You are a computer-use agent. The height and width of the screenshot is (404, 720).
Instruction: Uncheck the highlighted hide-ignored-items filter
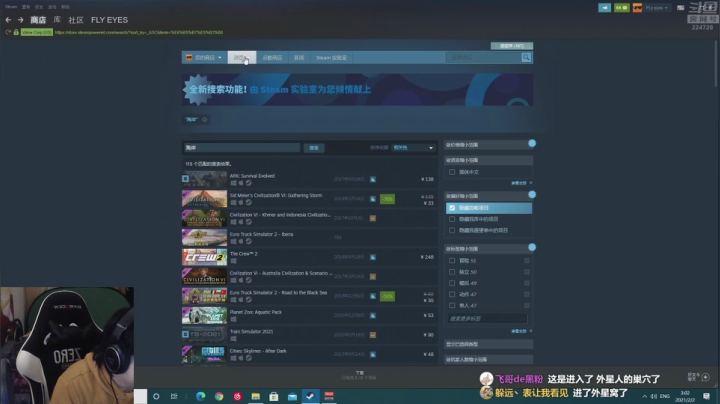click(x=452, y=208)
